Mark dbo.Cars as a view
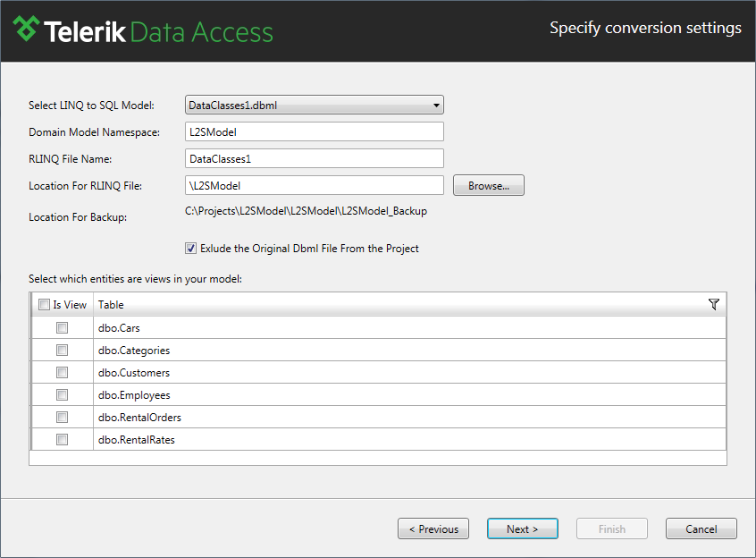Viewport: 756px width, 558px height. 62,328
